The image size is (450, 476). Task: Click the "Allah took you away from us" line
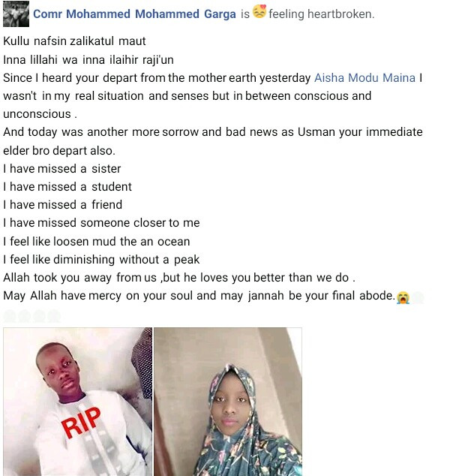point(179,278)
